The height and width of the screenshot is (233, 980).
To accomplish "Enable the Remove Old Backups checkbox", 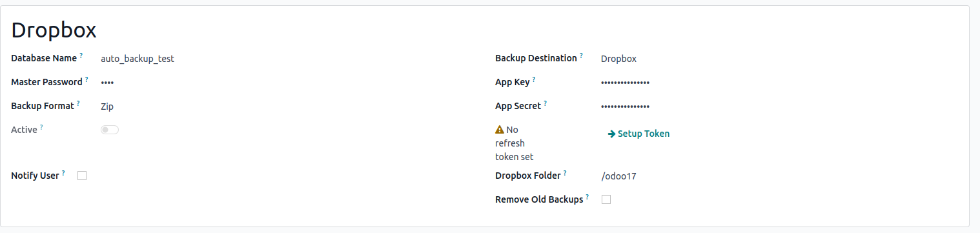I will tap(606, 199).
